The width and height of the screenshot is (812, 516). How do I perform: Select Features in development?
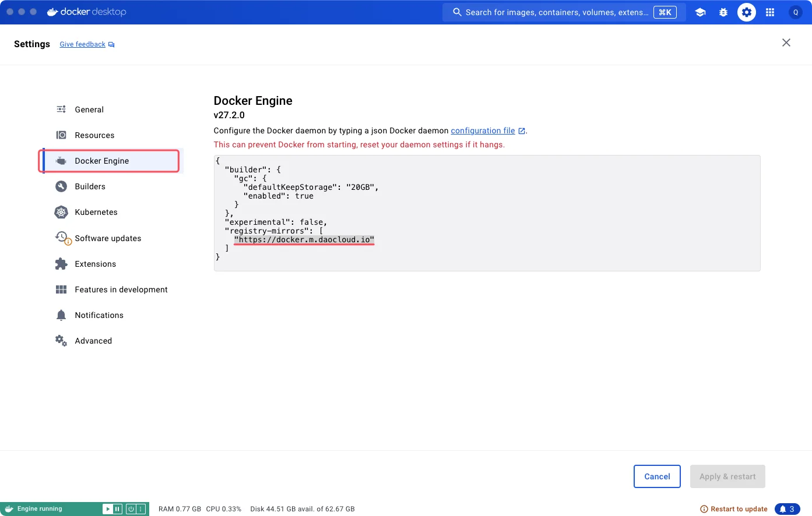pyautogui.click(x=121, y=289)
